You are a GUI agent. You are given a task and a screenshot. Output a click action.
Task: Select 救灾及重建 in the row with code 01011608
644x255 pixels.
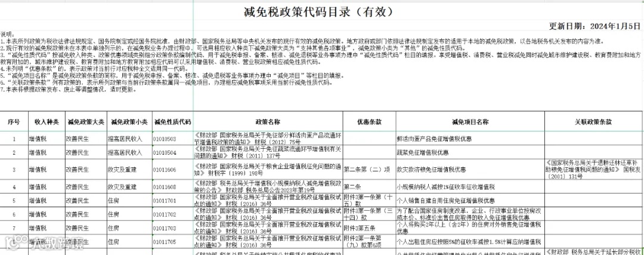point(129,187)
